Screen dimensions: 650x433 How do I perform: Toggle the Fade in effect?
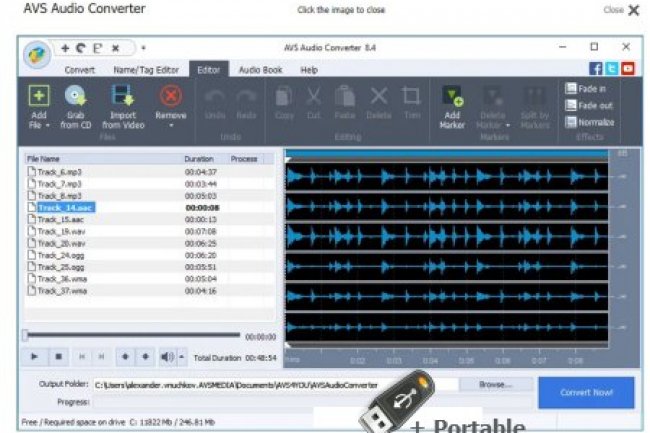(x=589, y=88)
